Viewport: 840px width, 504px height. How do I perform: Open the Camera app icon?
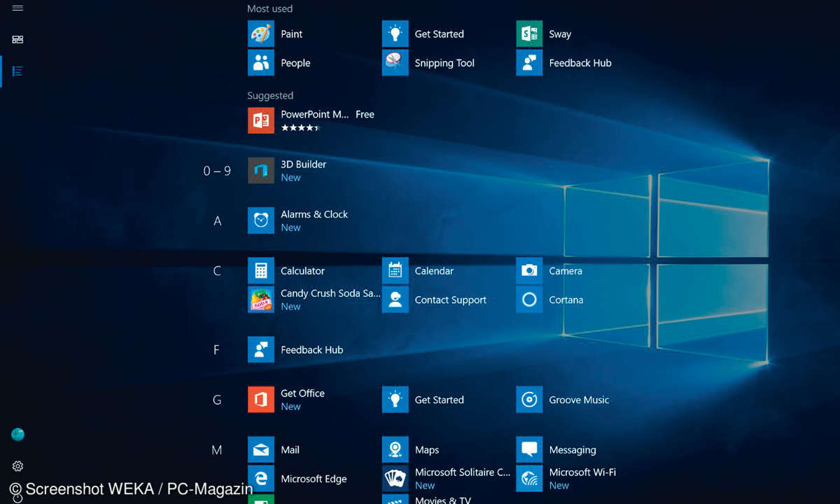[530, 271]
